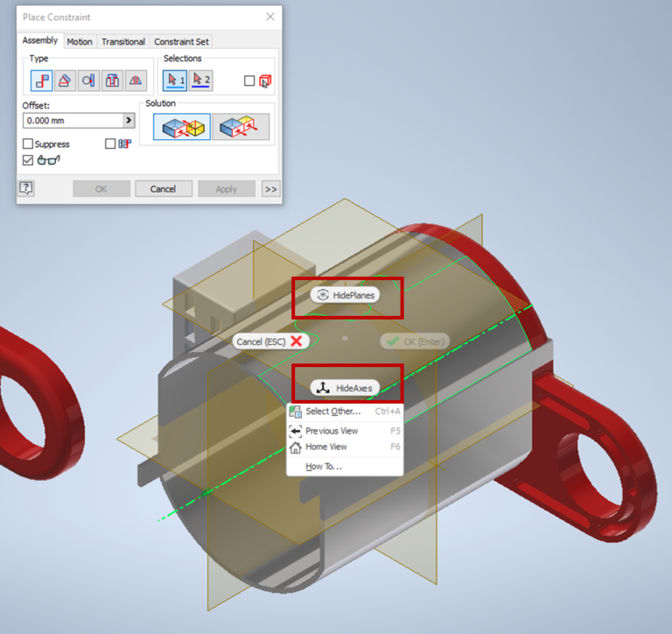Click the show preview glasses icon
This screenshot has height=634, width=672.
pos(48,160)
